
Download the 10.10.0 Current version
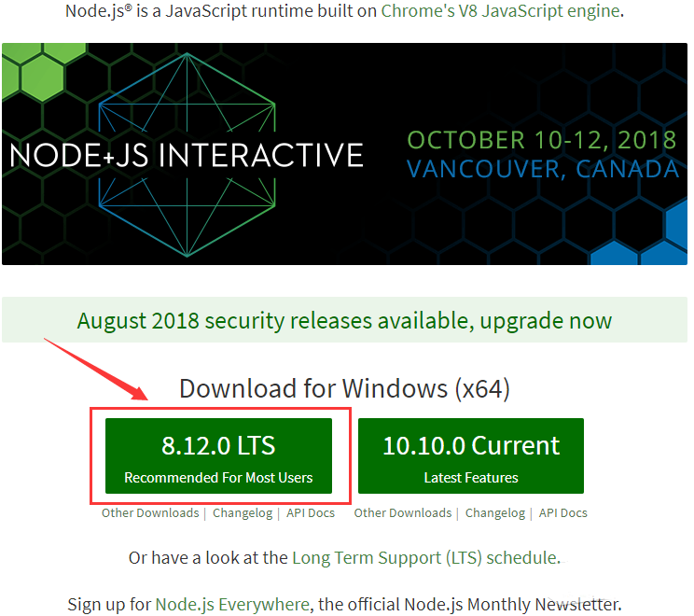click(471, 455)
